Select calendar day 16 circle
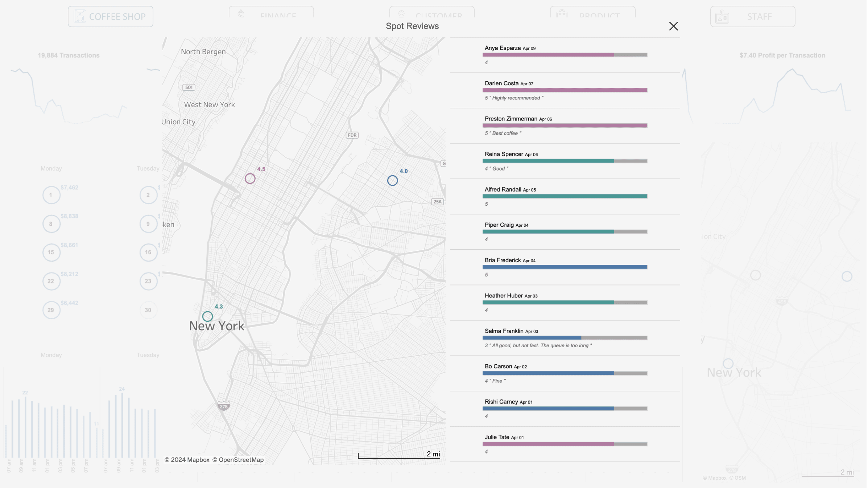 (148, 252)
